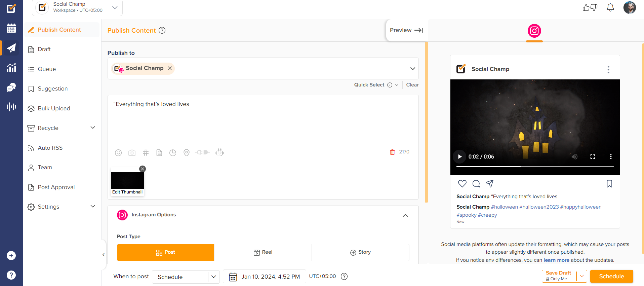Image resolution: width=644 pixels, height=286 pixels.
Task: Select the Story post type
Action: [360, 252]
